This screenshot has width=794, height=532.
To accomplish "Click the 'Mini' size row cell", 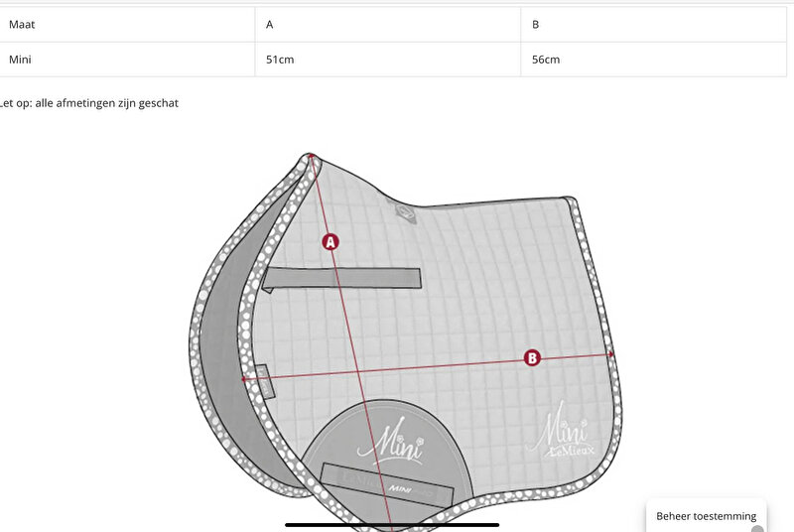I will point(127,60).
